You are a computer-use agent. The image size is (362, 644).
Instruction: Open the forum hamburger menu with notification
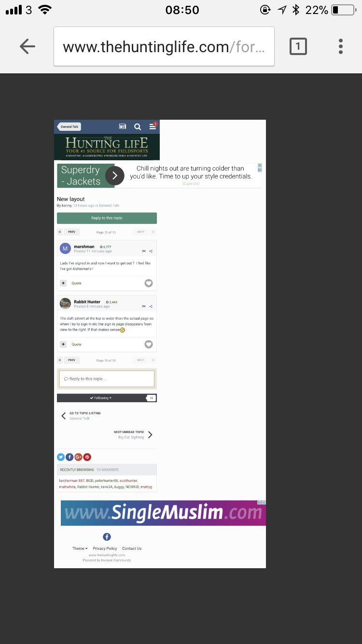tap(153, 126)
